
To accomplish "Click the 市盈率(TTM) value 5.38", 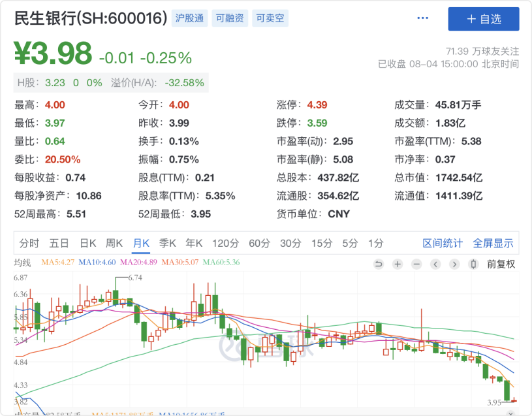I will [471, 141].
